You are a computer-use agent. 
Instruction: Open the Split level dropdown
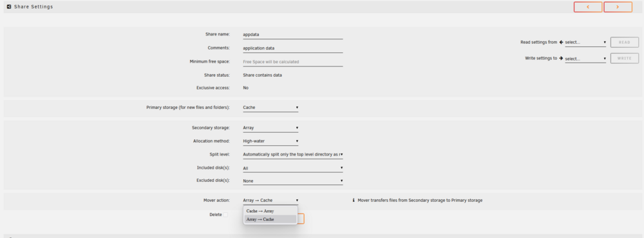coord(292,155)
